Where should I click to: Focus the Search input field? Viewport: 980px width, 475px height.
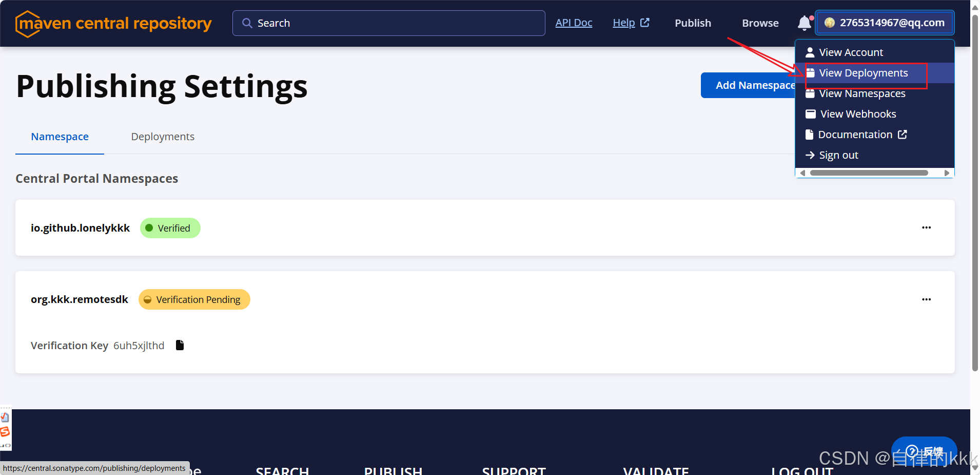[x=388, y=23]
